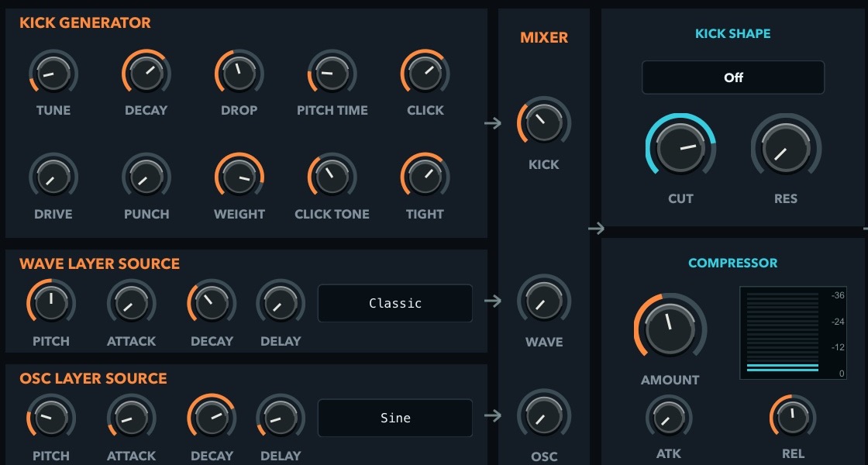Click the Kick Generator DECAY knob
Viewport: 868px width, 465px height.
coord(146,73)
